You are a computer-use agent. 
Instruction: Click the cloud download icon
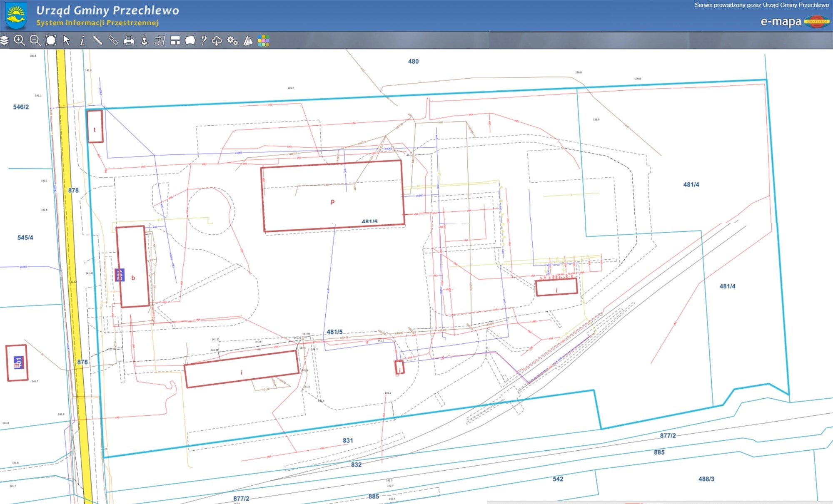217,40
